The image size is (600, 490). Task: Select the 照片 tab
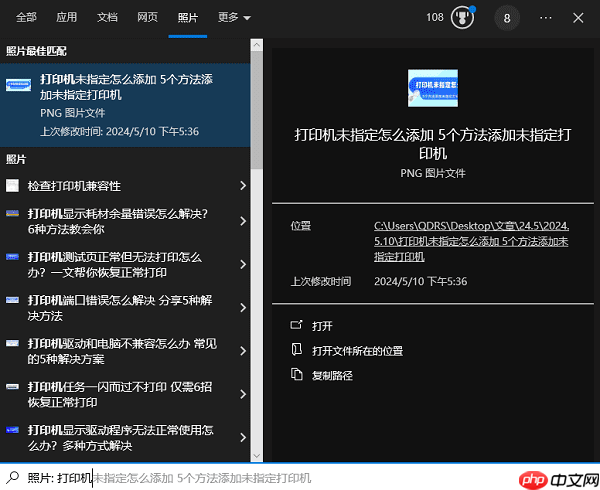[x=188, y=18]
